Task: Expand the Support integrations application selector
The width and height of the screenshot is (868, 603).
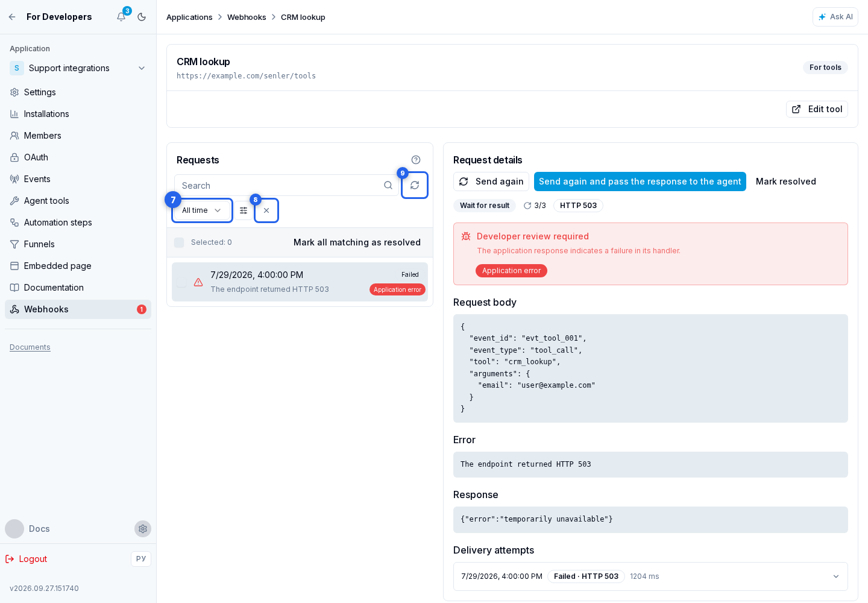Action: click(x=78, y=68)
